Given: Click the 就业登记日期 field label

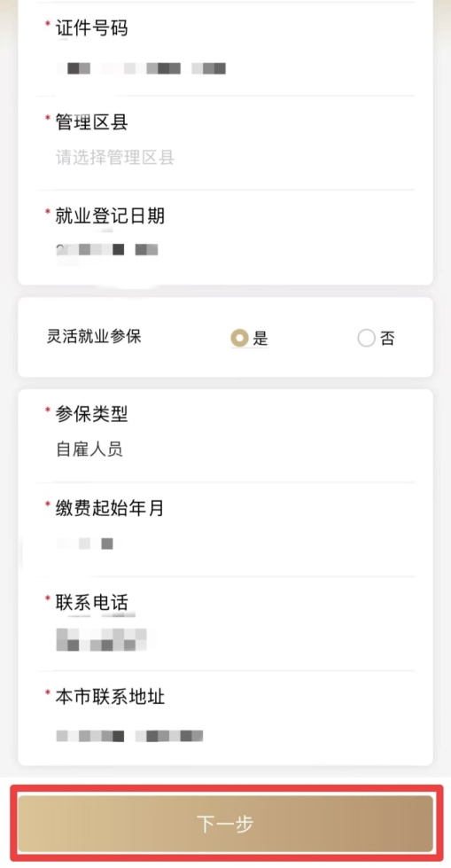Looking at the screenshot, I should 110,216.
